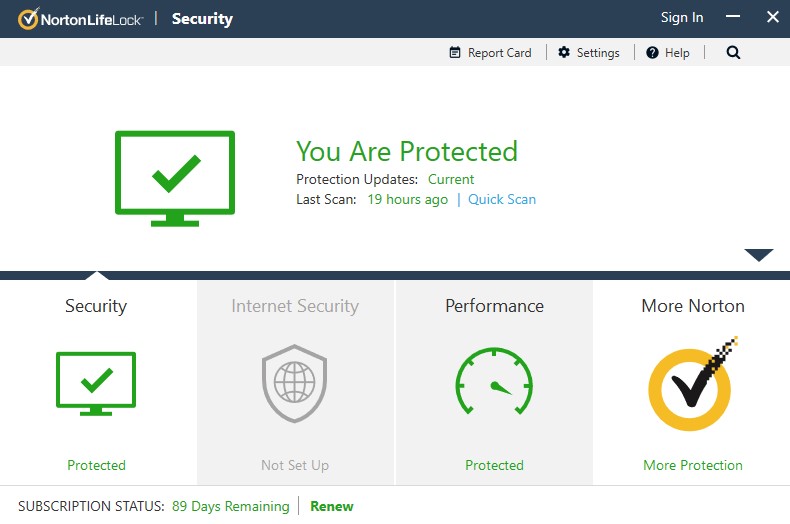790x524 pixels.
Task: Click the Not Set Up status text
Action: click(295, 465)
